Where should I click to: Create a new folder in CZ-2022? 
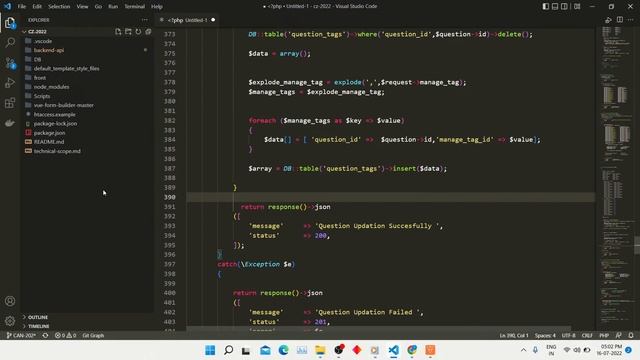click(128, 31)
